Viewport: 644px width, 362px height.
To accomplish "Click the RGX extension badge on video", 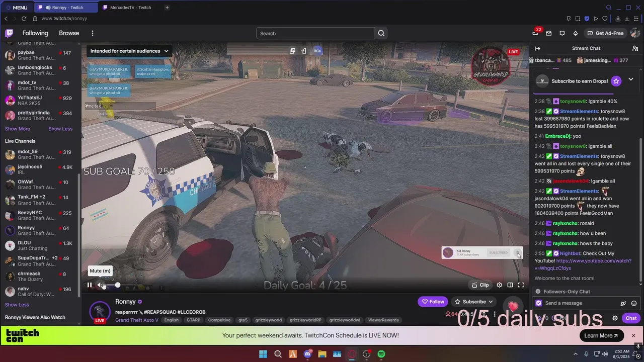I will click(x=317, y=51).
